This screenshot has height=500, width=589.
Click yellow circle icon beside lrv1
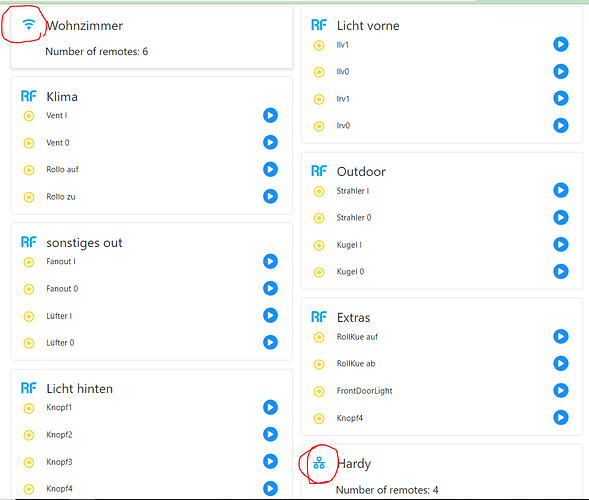pyautogui.click(x=319, y=100)
